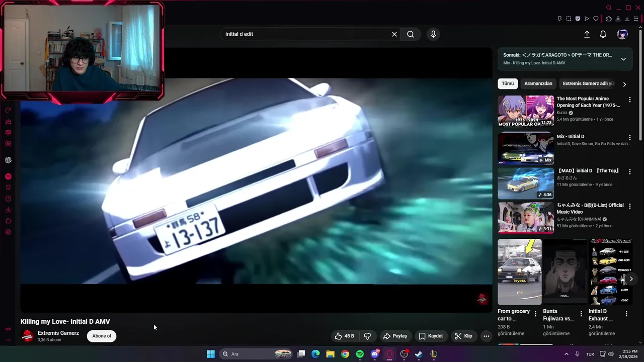Select the Aramanızdan filter chip
This screenshot has height=362, width=644.
538,83
